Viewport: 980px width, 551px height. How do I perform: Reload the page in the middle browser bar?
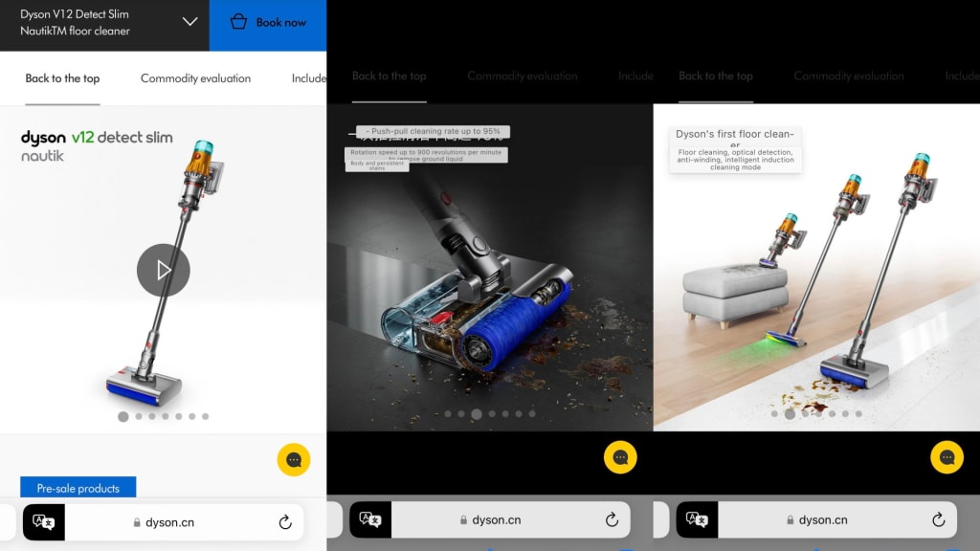coord(612,519)
